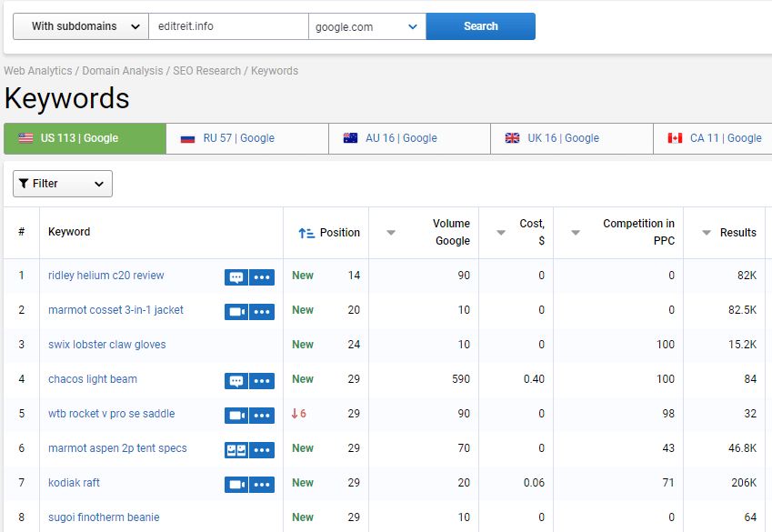Open the swix lobster claw gloves keyword link
This screenshot has width=772, height=532.
pos(106,345)
